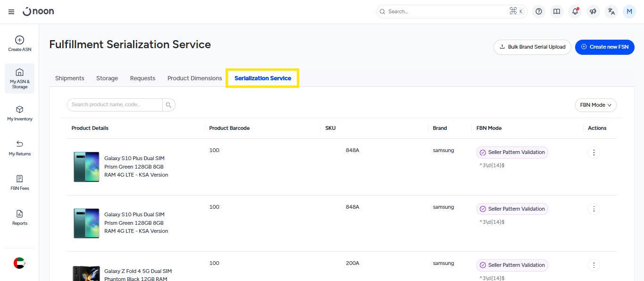
Task: Open the guide book icon
Action: (x=557, y=12)
